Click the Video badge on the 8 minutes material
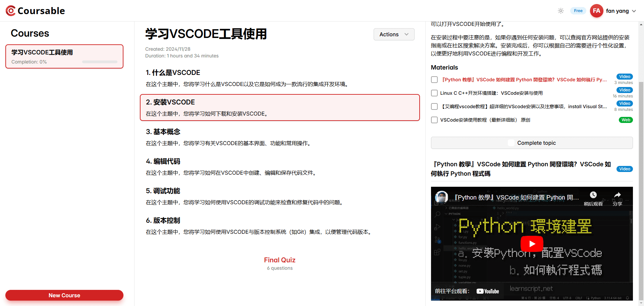Screen dimensions: 644x306 click(x=625, y=103)
